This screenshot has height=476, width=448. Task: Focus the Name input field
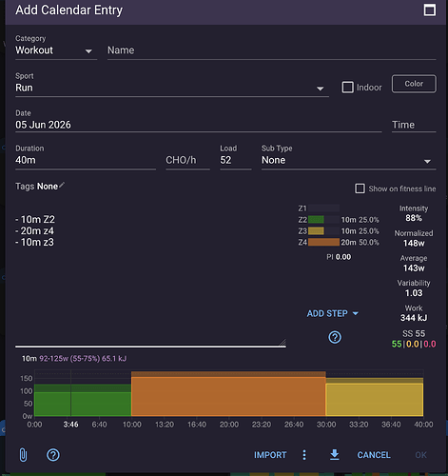[272, 50]
